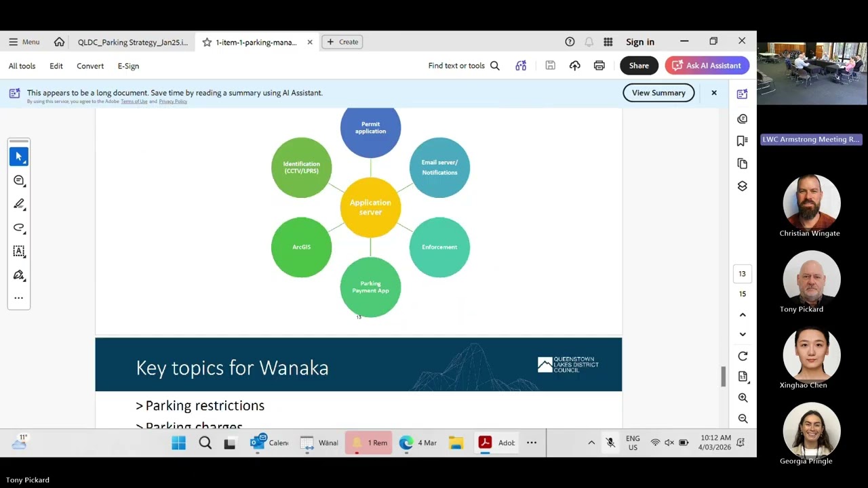The height and width of the screenshot is (488, 868).
Task: Open All tools menu
Action: pyautogui.click(x=22, y=66)
